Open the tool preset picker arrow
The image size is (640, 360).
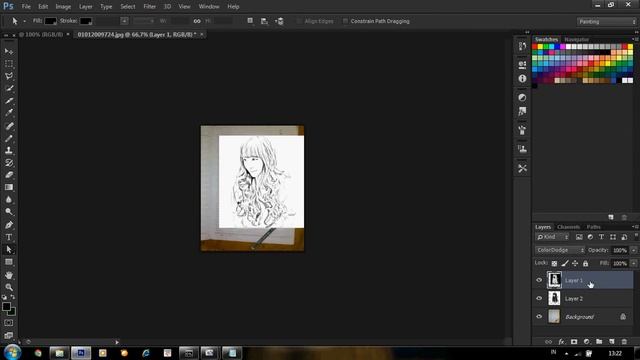24,21
